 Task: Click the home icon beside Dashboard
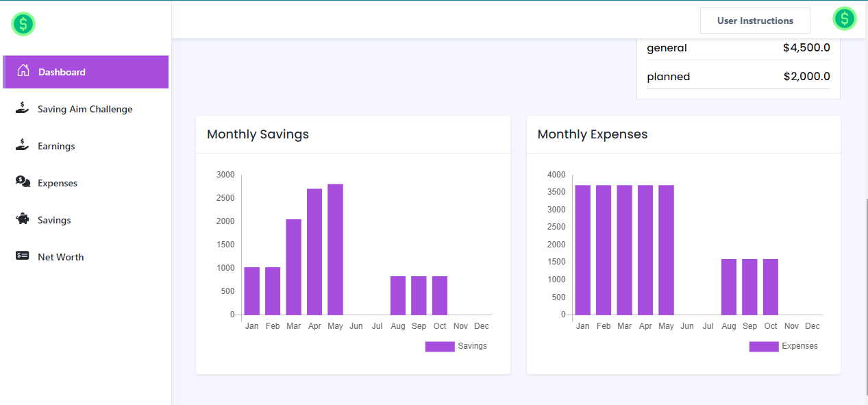pyautogui.click(x=23, y=71)
